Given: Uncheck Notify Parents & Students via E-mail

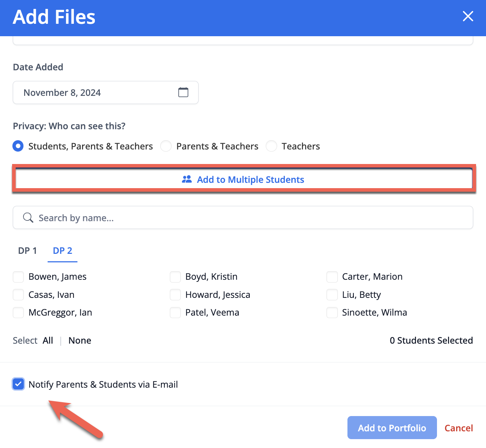Looking at the screenshot, I should (18, 384).
